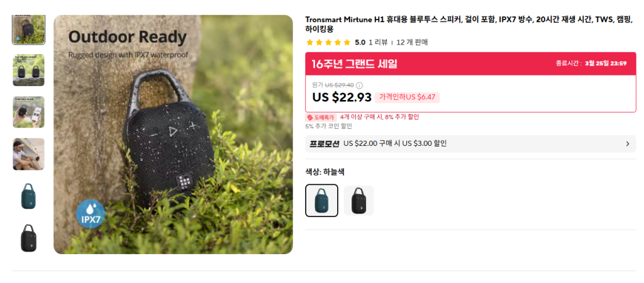Select the sky blue color option
The height and width of the screenshot is (283, 644).
coord(322,201)
